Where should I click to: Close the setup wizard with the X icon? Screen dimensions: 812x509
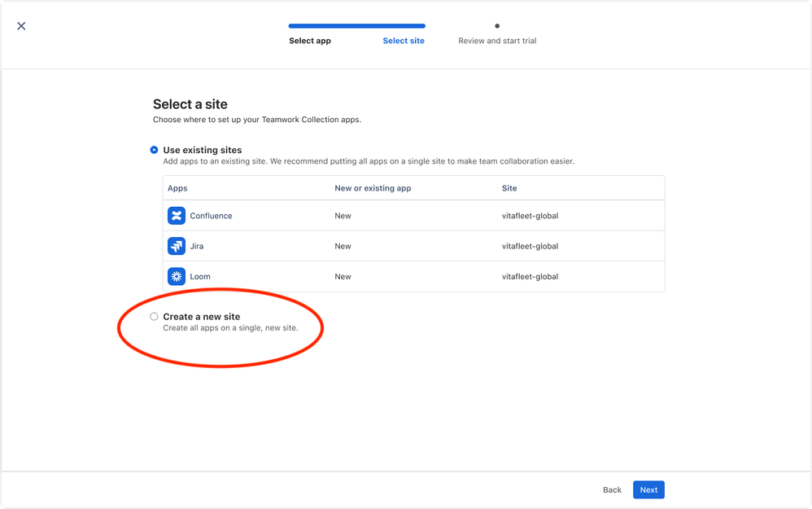21,26
